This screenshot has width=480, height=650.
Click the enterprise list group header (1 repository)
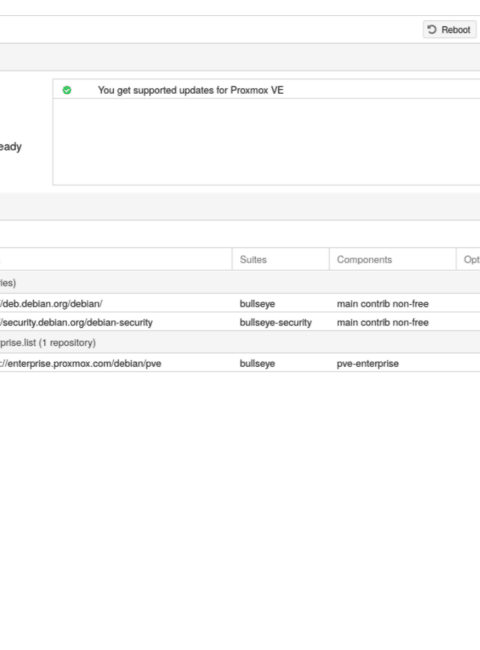[240, 343]
